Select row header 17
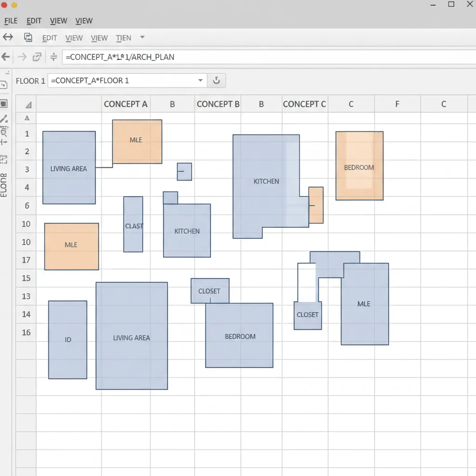476x476 pixels. point(26,260)
